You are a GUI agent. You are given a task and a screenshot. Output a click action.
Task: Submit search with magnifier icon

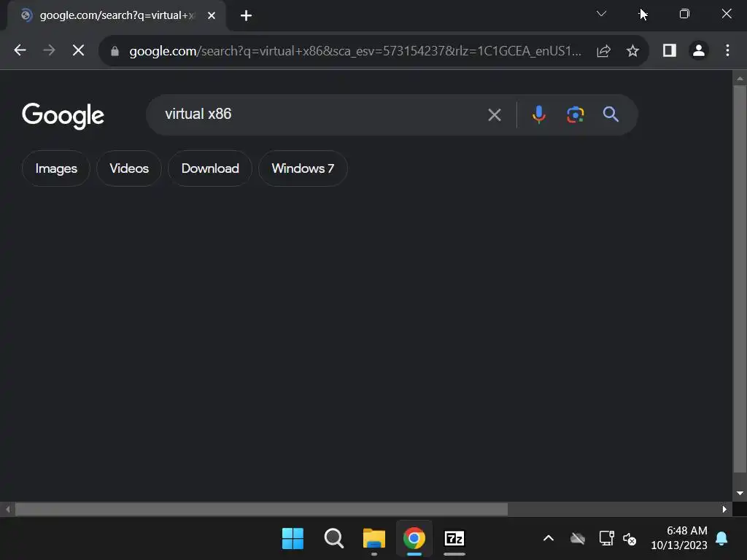point(611,114)
